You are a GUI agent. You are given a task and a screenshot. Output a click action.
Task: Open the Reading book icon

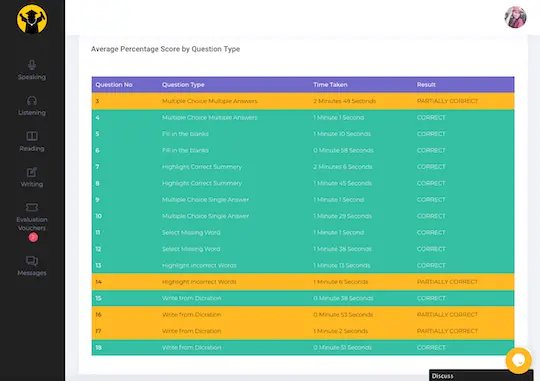coord(32,136)
